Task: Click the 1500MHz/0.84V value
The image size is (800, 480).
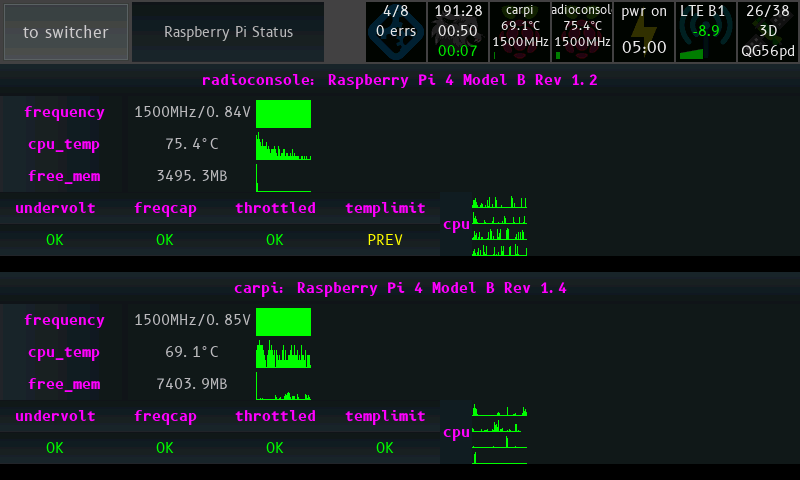Action: 192,112
